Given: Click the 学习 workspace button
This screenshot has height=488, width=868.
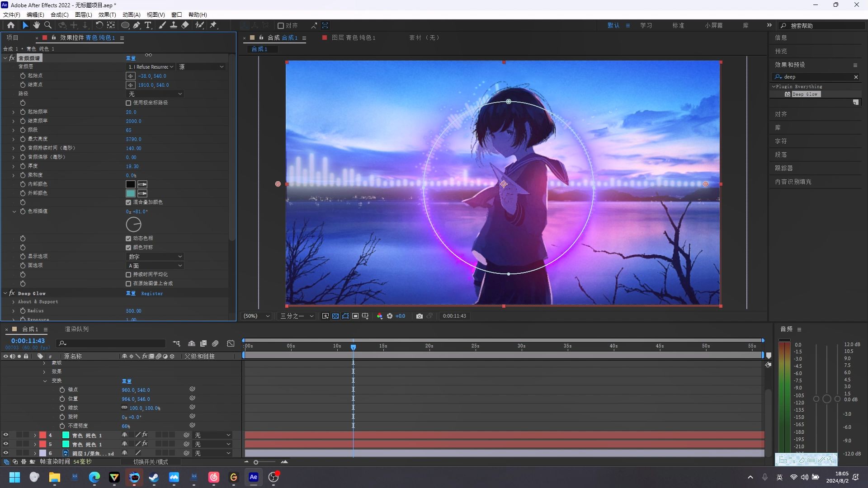Looking at the screenshot, I should (x=646, y=25).
